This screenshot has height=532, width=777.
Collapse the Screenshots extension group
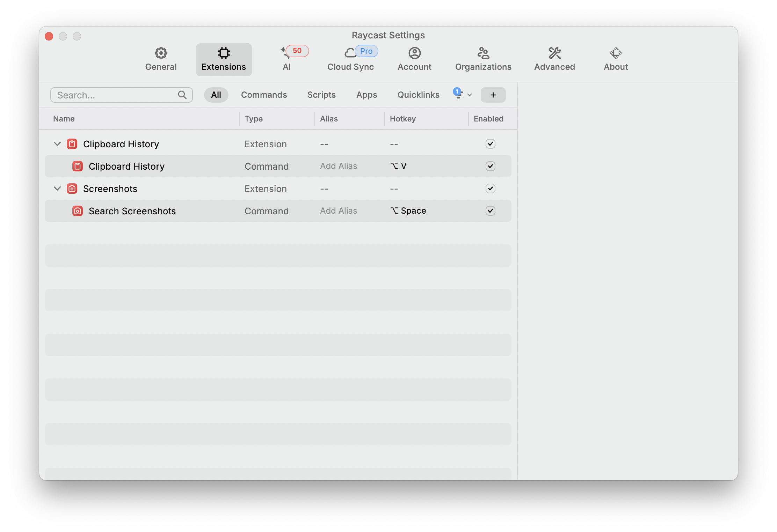pos(57,189)
